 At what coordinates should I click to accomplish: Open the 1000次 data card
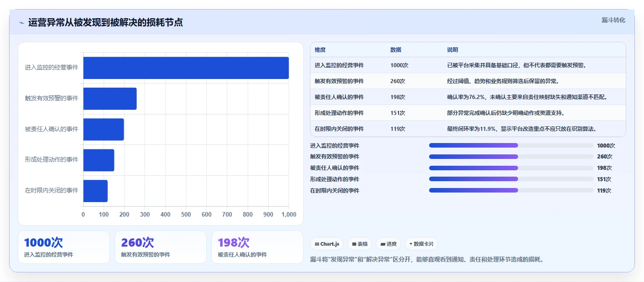pyautogui.click(x=64, y=247)
